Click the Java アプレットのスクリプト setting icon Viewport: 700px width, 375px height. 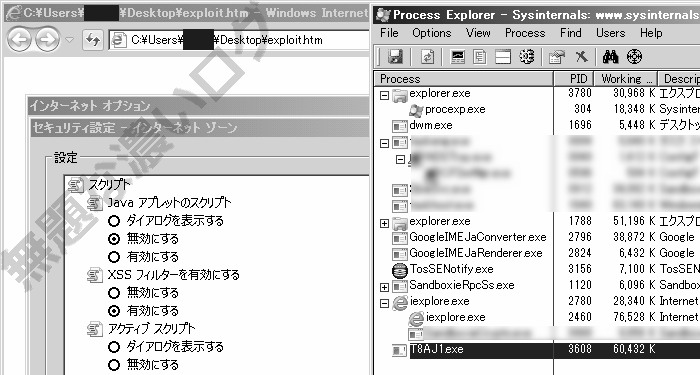coord(95,203)
